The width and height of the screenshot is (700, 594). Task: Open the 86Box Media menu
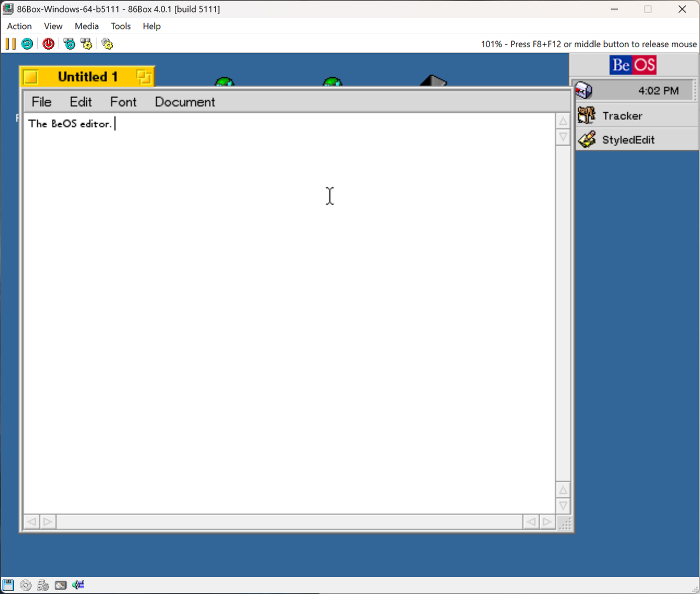click(86, 26)
